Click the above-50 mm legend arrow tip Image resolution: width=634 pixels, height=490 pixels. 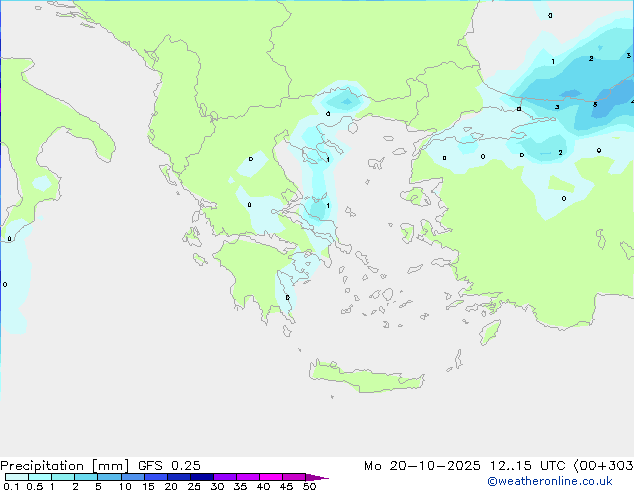pyautogui.click(x=317, y=477)
